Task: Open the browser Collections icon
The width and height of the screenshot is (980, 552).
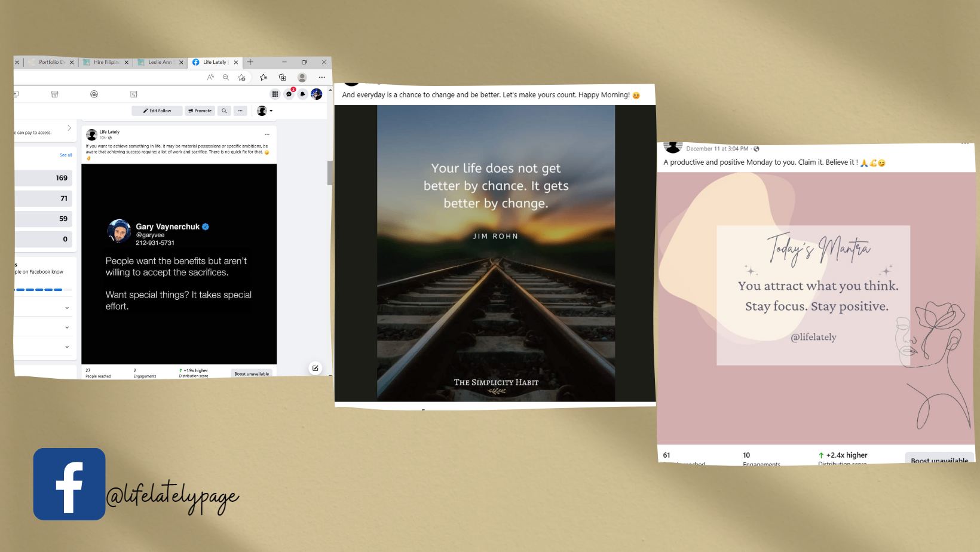Action: [282, 77]
